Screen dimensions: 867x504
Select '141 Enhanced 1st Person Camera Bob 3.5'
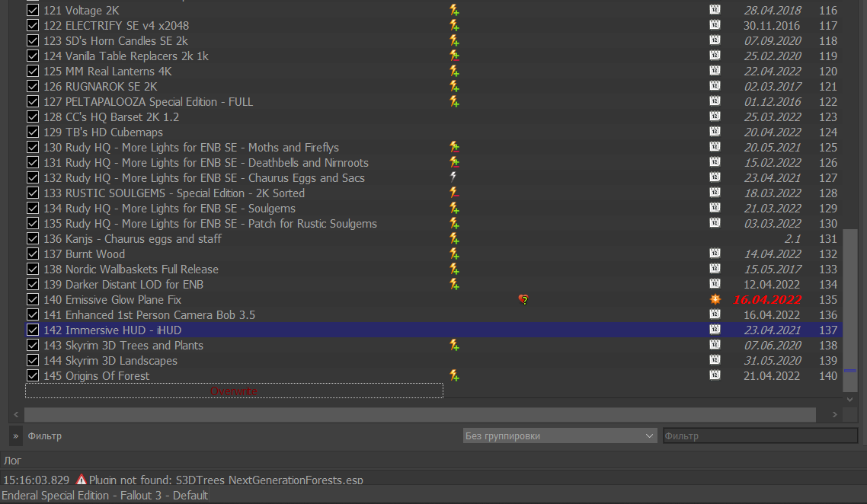tap(149, 315)
